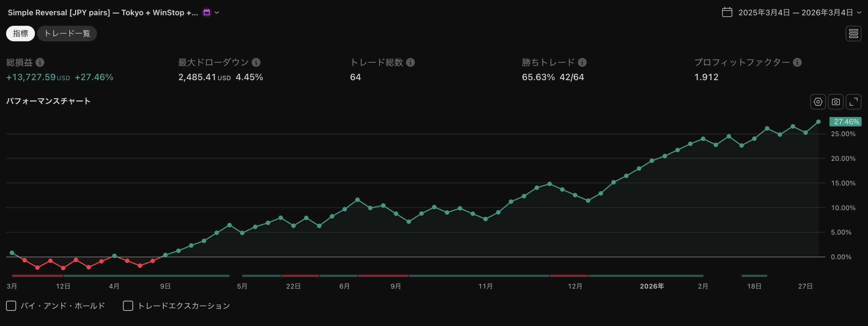Click the final equity curve data point

(819, 121)
